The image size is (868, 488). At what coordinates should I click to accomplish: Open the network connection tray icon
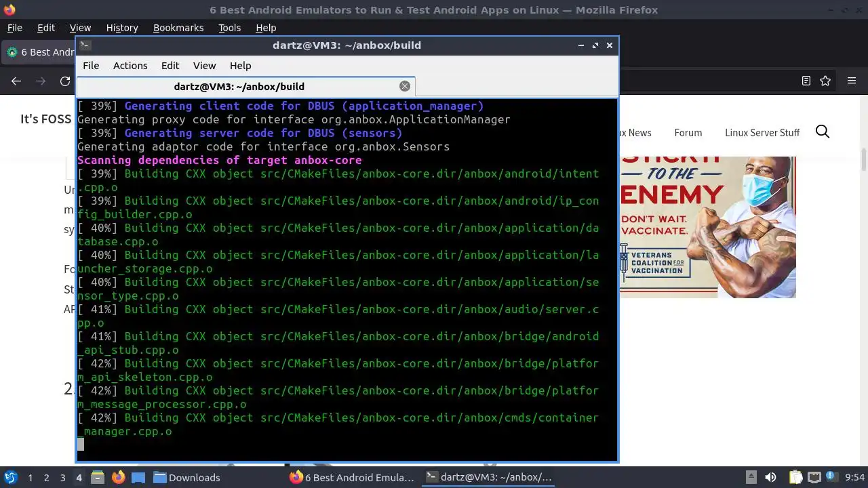[814, 477]
